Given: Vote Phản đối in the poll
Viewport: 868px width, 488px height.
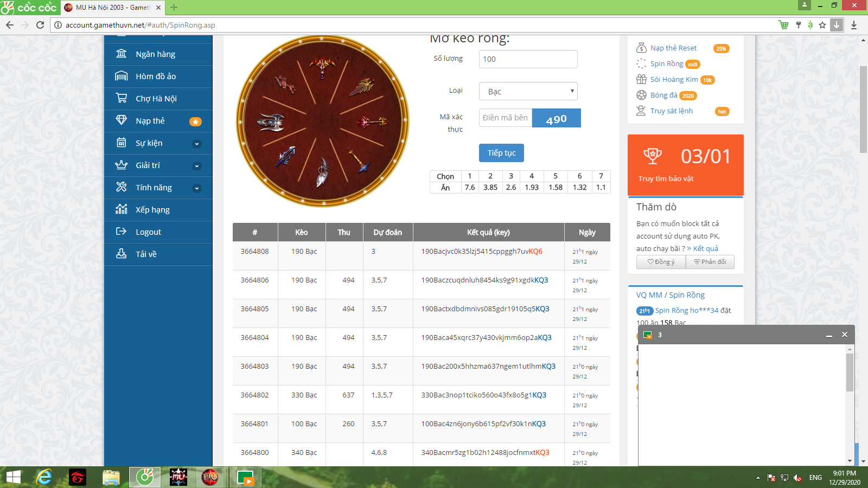Looking at the screenshot, I should pos(710,262).
